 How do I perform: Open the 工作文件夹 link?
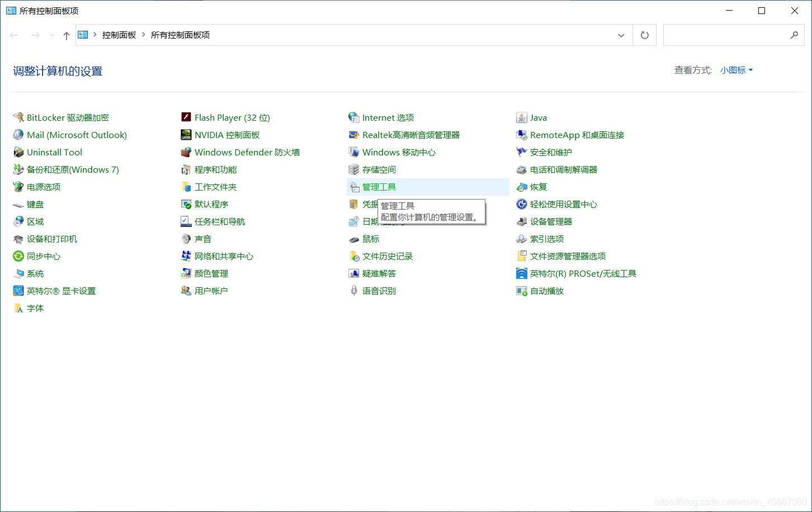click(215, 187)
